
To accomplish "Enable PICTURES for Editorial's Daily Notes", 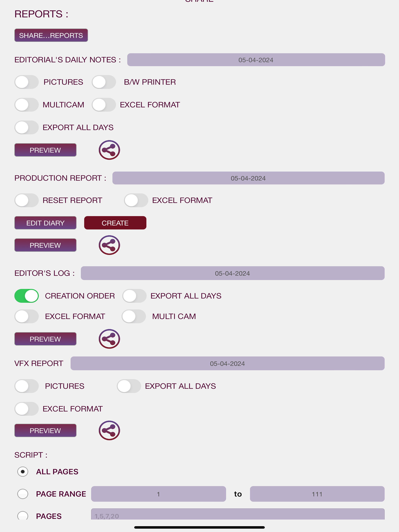I will 26,82.
